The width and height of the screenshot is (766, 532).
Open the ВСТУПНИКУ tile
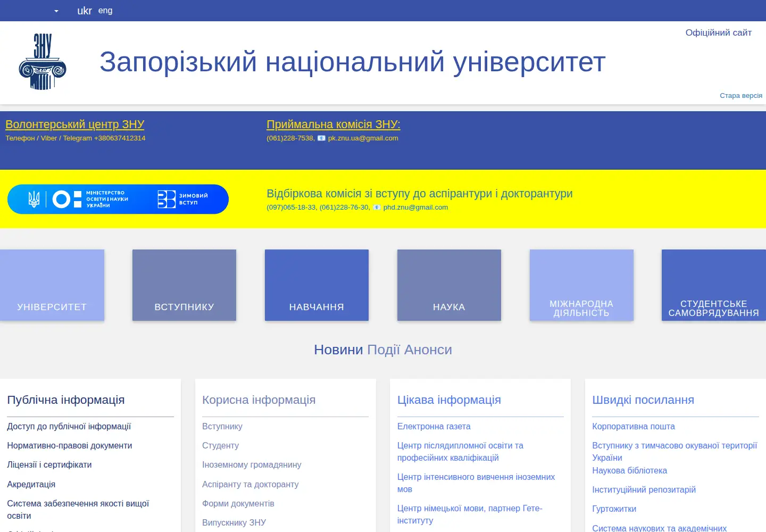coord(184,285)
